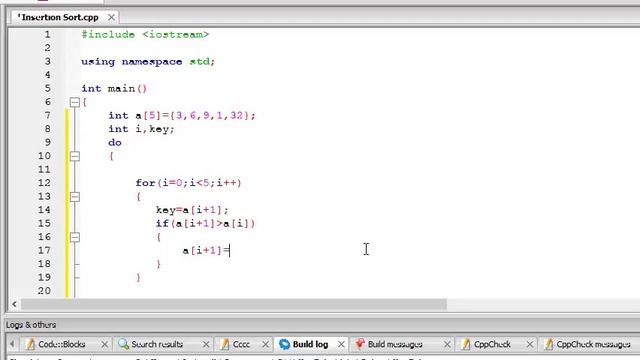Click 'using namespace std;' code line

tap(148, 62)
